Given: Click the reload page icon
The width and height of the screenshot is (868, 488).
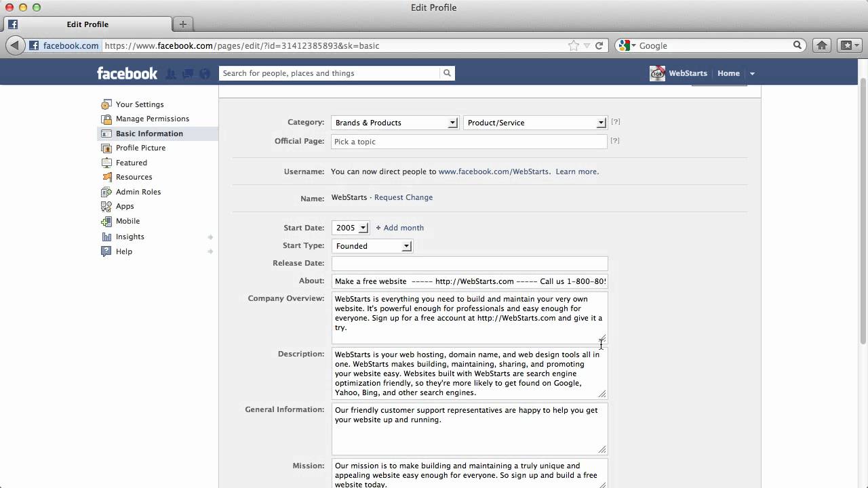Looking at the screenshot, I should (599, 45).
